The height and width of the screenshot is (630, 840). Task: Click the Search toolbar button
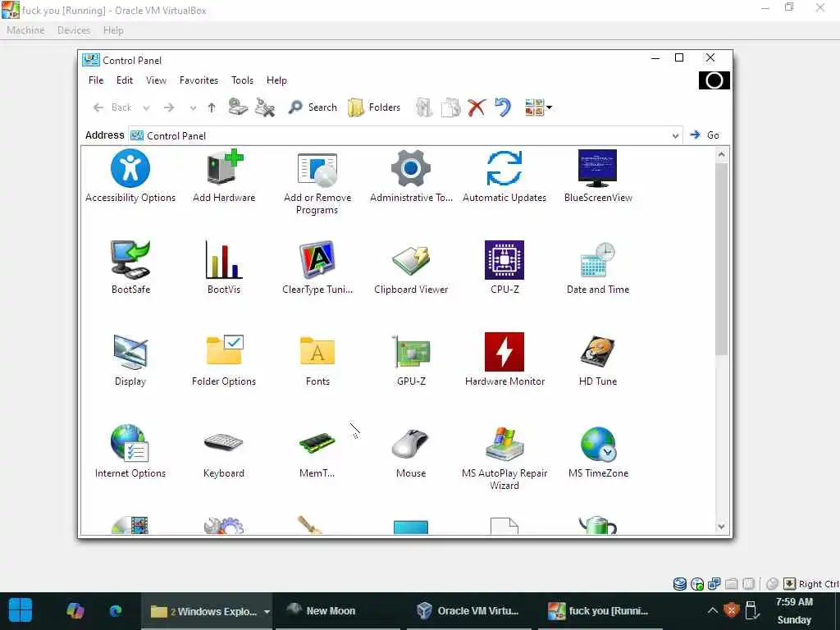point(313,107)
